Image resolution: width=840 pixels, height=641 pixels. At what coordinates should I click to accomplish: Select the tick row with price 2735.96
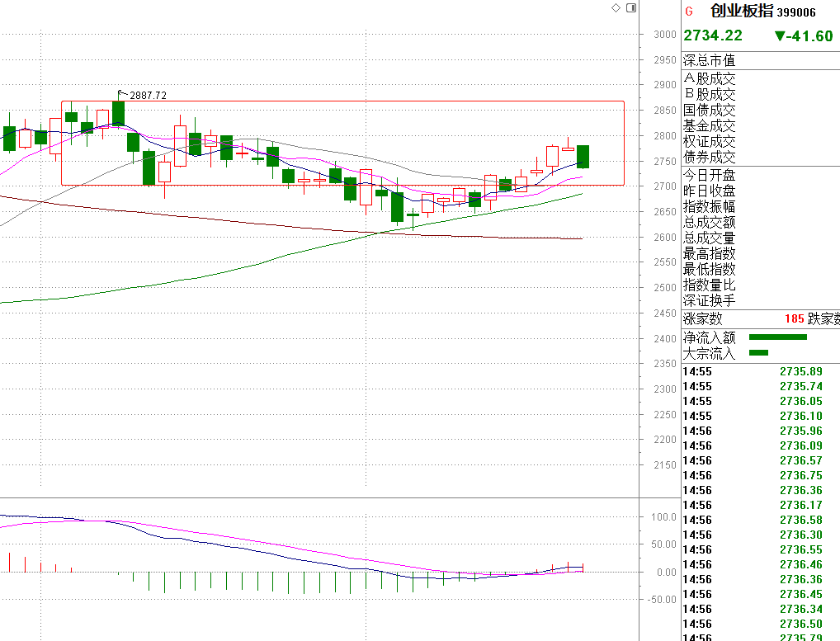[761, 431]
